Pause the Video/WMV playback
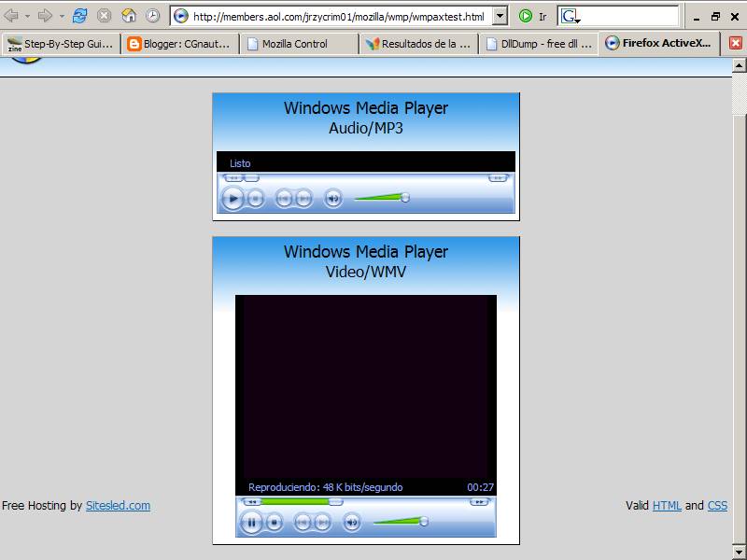 [251, 523]
